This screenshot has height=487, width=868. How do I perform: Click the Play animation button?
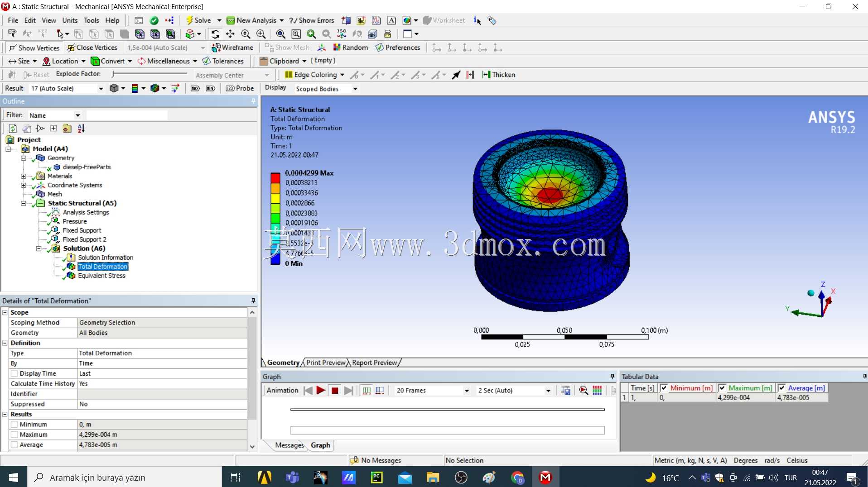tap(321, 391)
